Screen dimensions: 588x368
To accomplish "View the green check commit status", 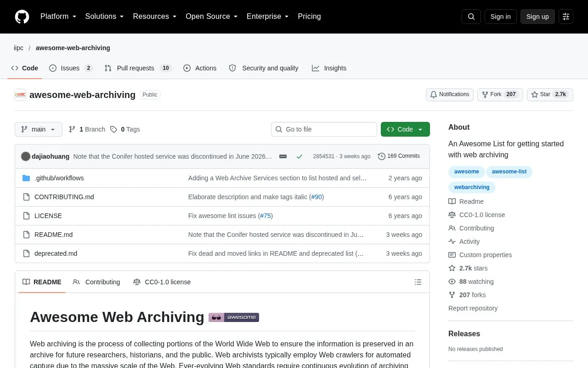I will tap(300, 156).
